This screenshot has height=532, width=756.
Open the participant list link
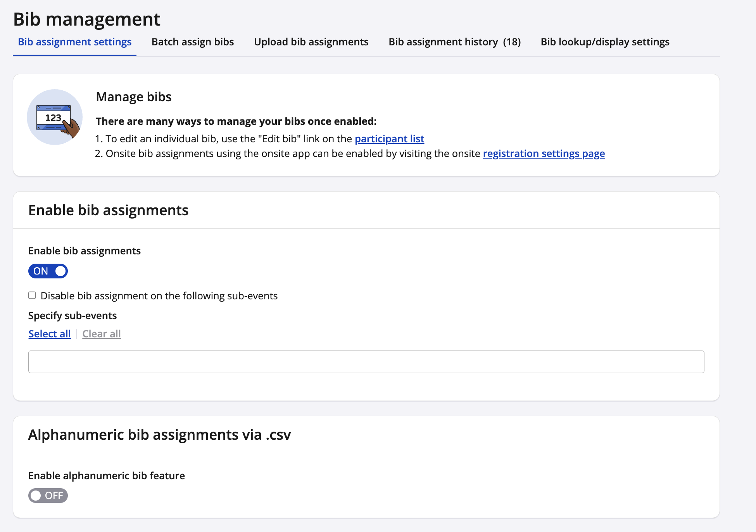[x=389, y=139]
